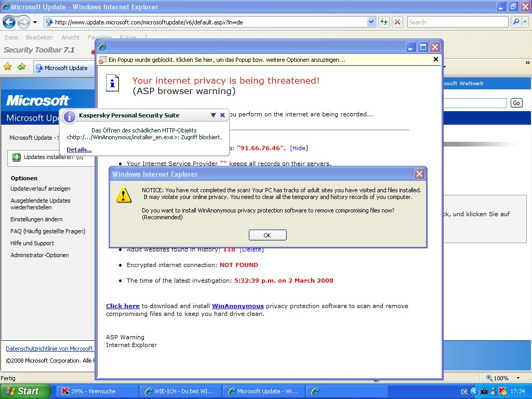This screenshot has width=532, height=399.
Task: Click the popup blocked information bar text
Action: pos(227,60)
